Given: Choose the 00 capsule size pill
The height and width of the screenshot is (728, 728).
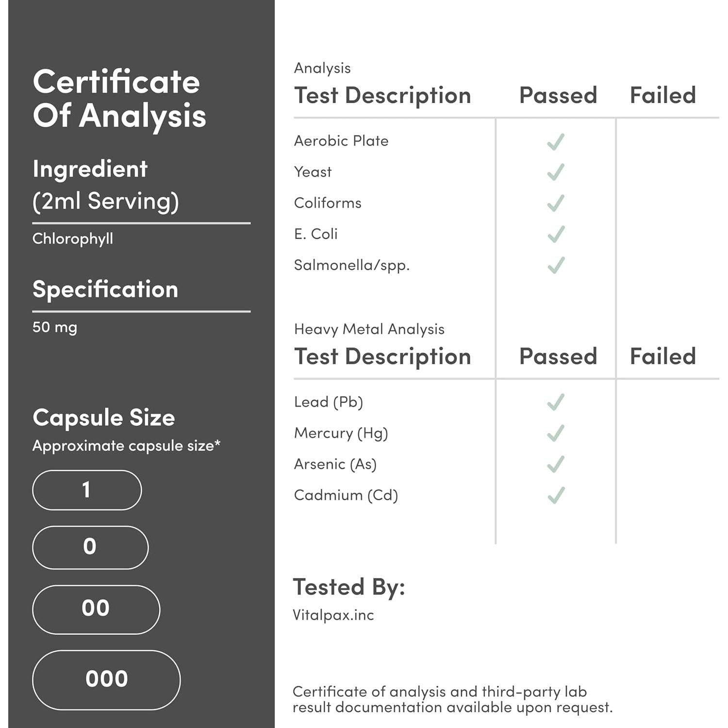Looking at the screenshot, I should (x=96, y=610).
